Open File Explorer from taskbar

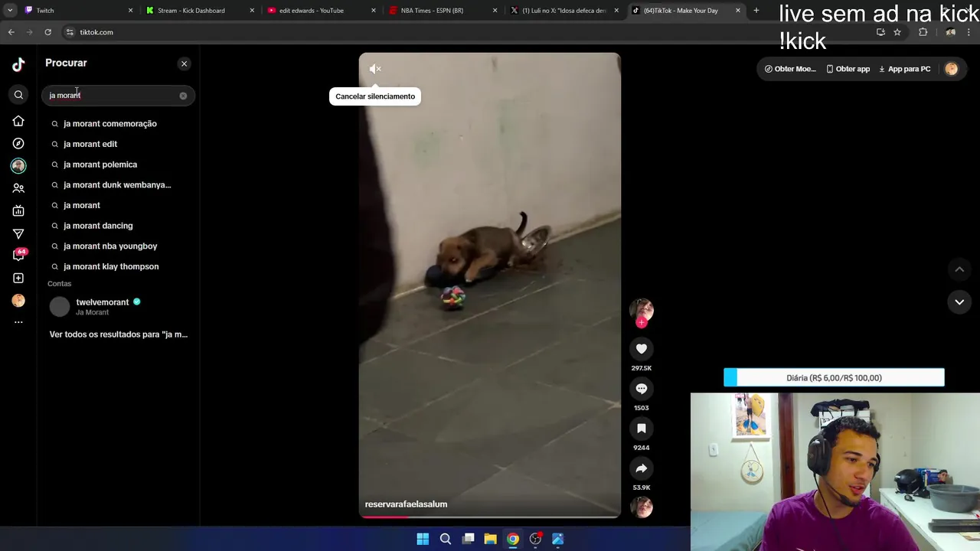[491, 539]
